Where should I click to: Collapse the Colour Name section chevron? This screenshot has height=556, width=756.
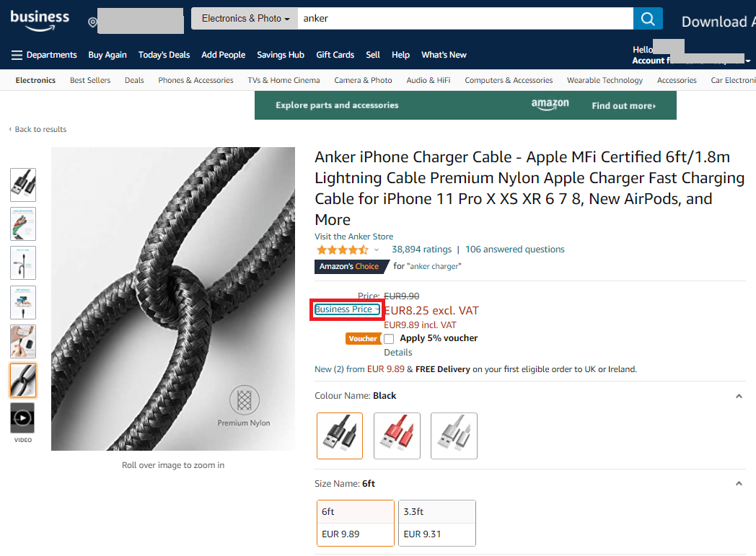pyautogui.click(x=739, y=396)
